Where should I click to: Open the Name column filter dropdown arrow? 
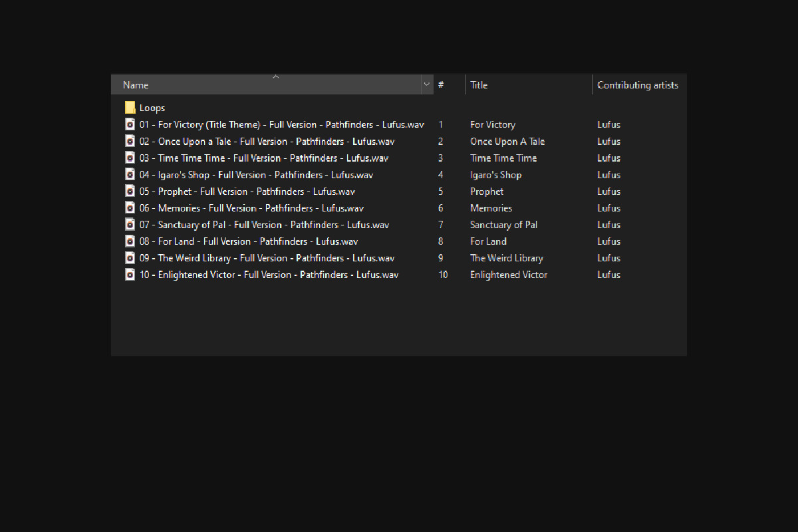(x=426, y=85)
